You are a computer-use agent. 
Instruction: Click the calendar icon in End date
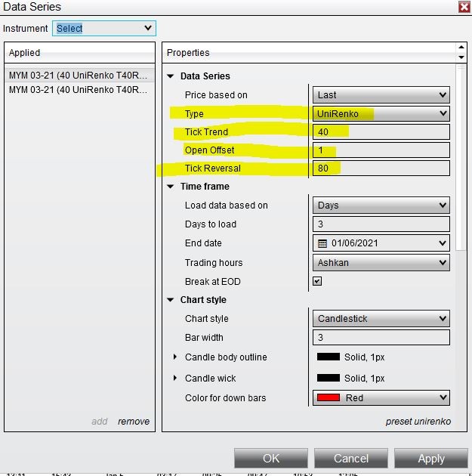(322, 243)
